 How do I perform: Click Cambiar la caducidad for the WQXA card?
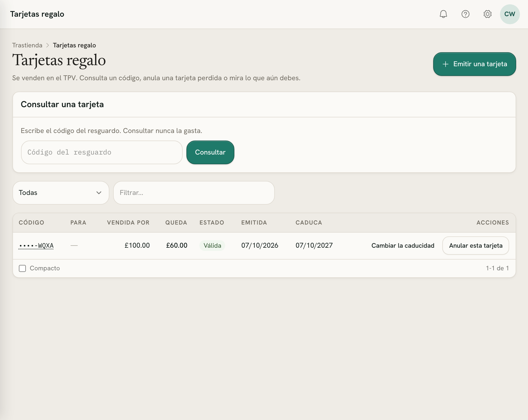pos(403,246)
